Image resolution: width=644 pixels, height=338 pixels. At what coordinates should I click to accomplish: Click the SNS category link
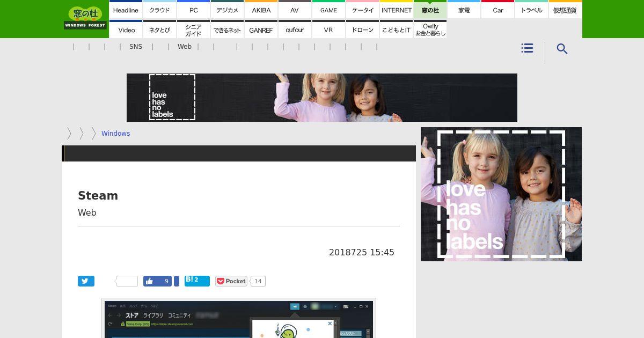pyautogui.click(x=136, y=47)
